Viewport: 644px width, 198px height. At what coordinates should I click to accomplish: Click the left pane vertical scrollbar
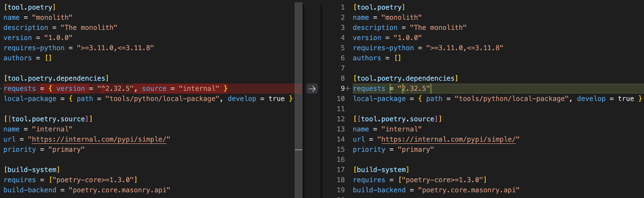point(299,99)
